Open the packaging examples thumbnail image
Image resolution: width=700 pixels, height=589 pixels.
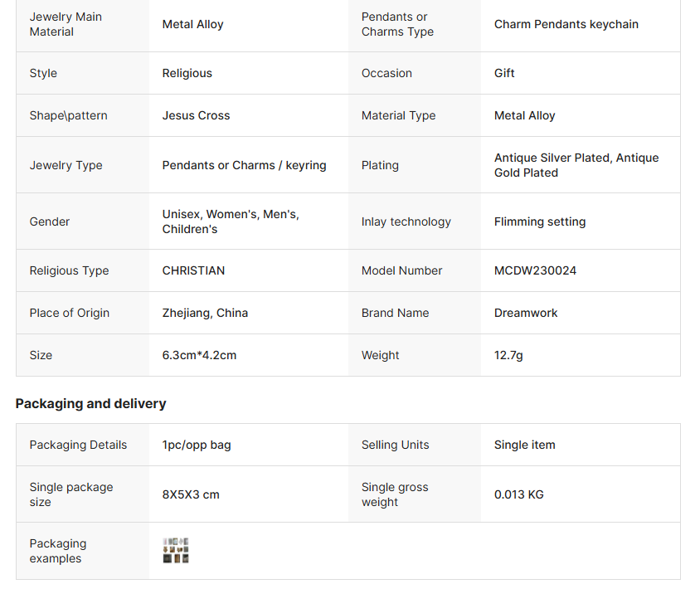(176, 551)
